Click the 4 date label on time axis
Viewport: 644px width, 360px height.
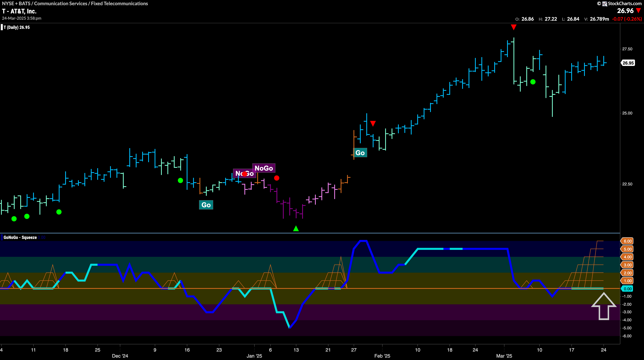(1, 350)
